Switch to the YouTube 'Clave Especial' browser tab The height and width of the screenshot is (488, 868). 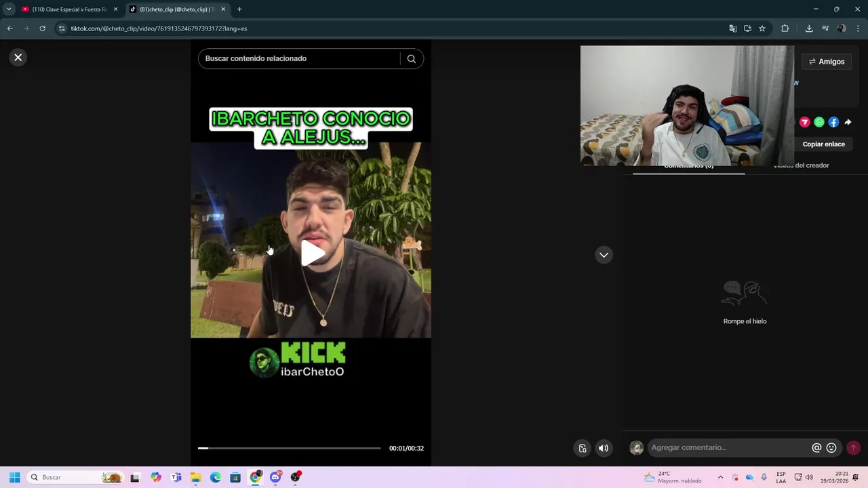(x=70, y=9)
